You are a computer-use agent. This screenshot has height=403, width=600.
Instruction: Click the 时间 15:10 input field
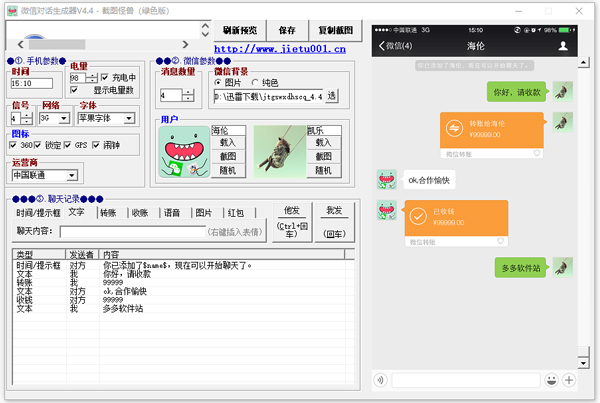31,83
